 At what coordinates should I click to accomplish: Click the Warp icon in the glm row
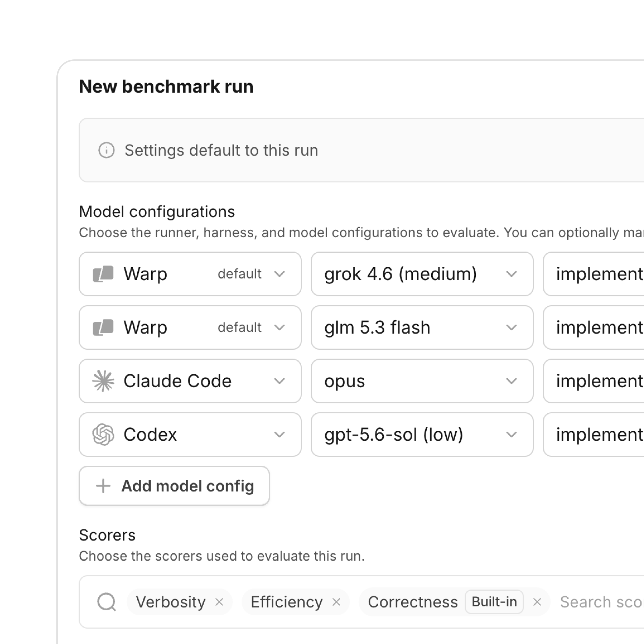(x=103, y=327)
